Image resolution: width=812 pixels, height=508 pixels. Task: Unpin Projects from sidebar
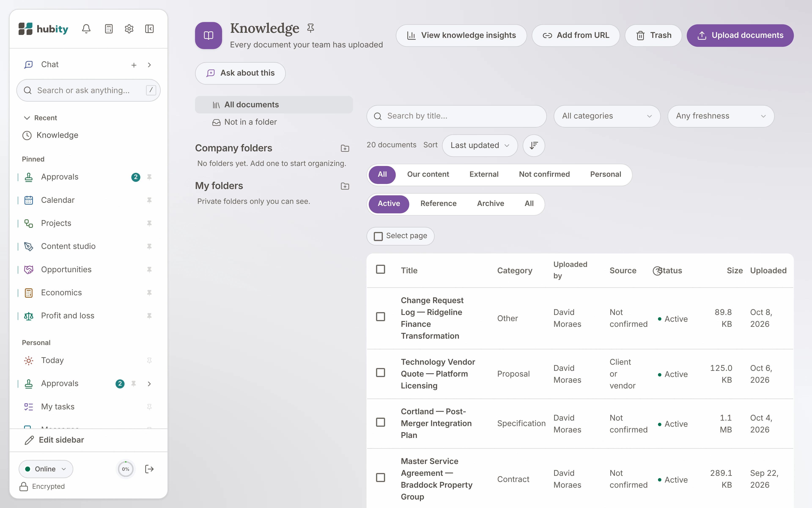pos(149,224)
